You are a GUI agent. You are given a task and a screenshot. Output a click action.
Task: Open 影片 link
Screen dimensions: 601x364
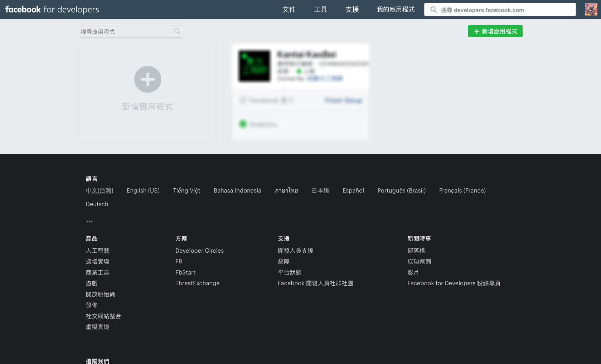[413, 272]
